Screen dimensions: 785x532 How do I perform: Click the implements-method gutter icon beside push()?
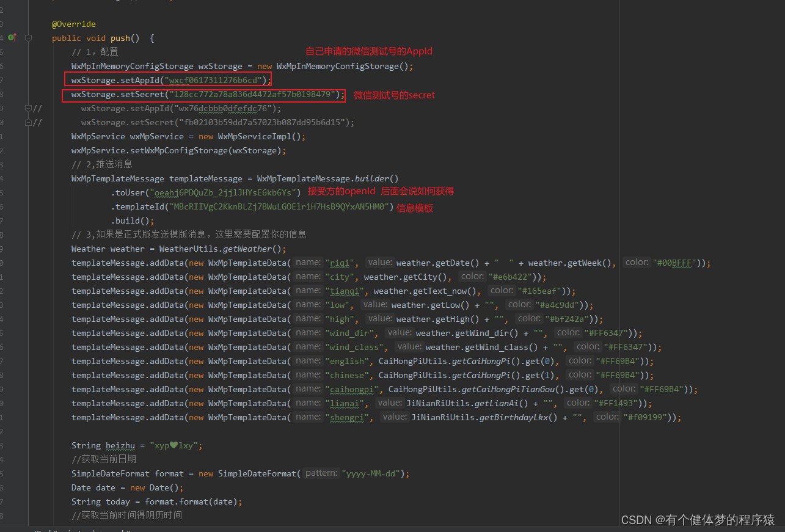point(12,38)
